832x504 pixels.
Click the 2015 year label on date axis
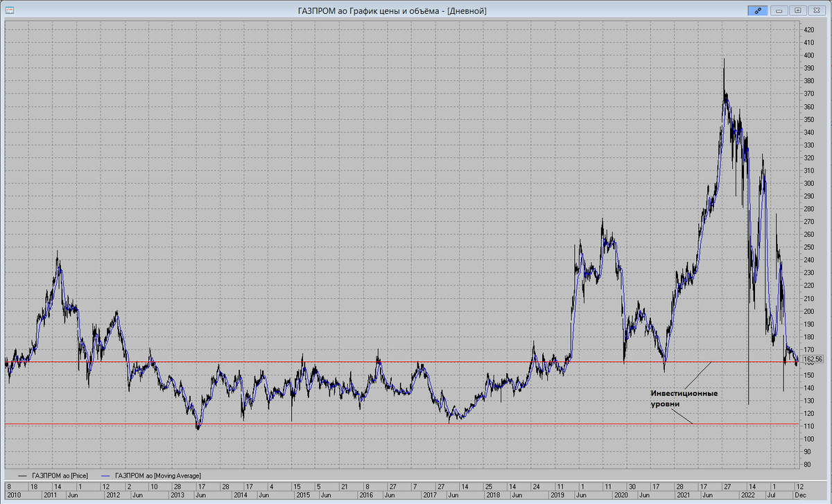click(303, 496)
